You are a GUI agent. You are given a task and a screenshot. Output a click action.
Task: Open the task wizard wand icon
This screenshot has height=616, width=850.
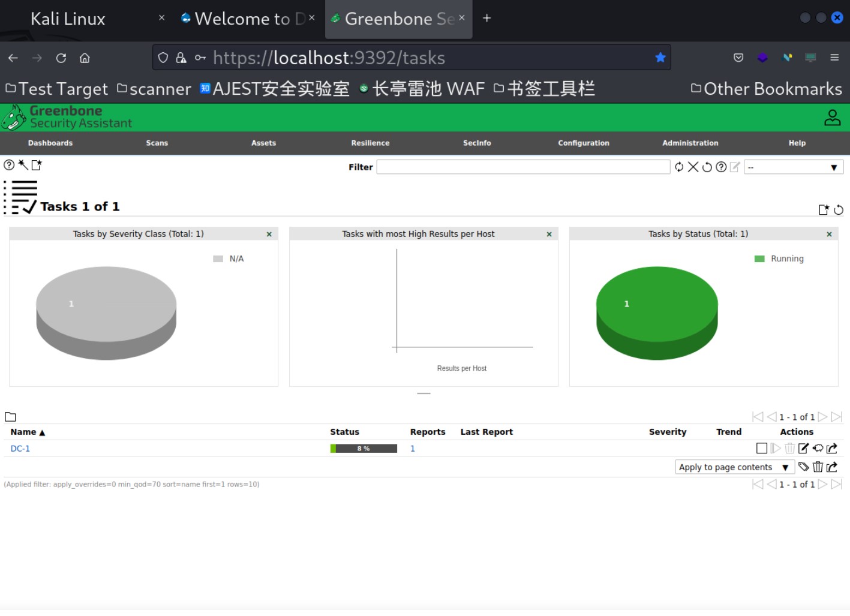[23, 165]
